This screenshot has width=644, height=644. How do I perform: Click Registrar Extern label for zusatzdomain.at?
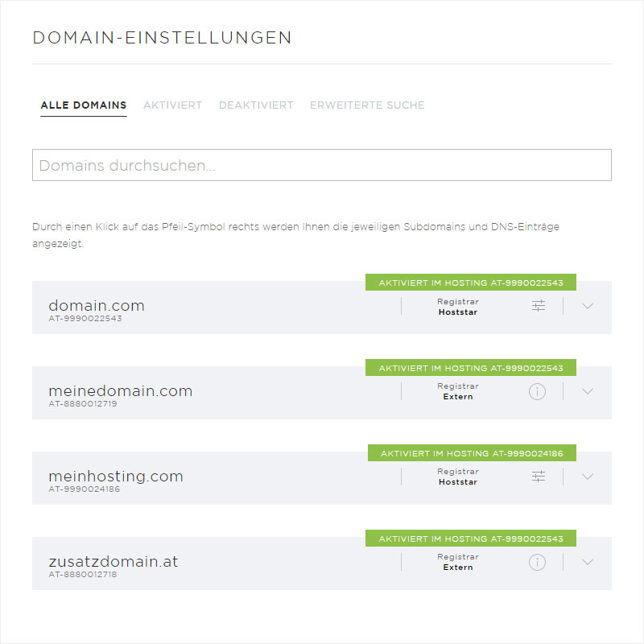458,562
